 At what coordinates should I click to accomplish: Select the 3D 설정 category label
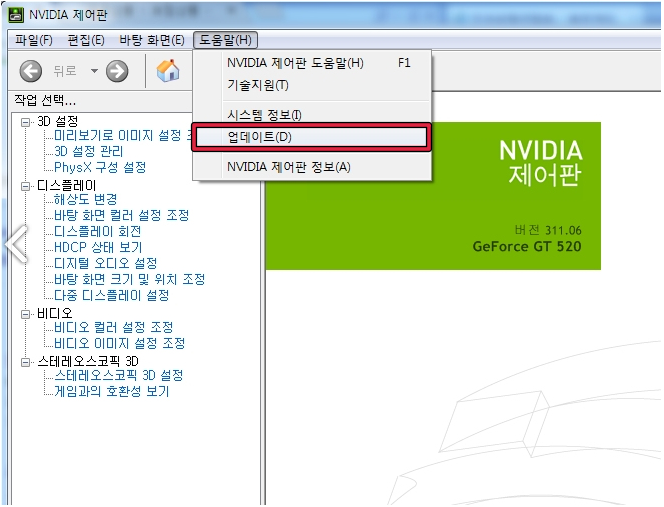[58, 122]
